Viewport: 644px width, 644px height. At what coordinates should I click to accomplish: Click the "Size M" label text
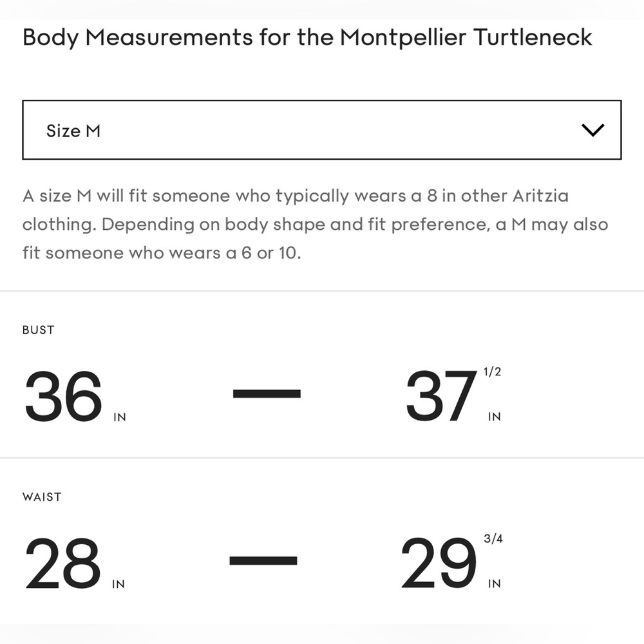coord(73,131)
